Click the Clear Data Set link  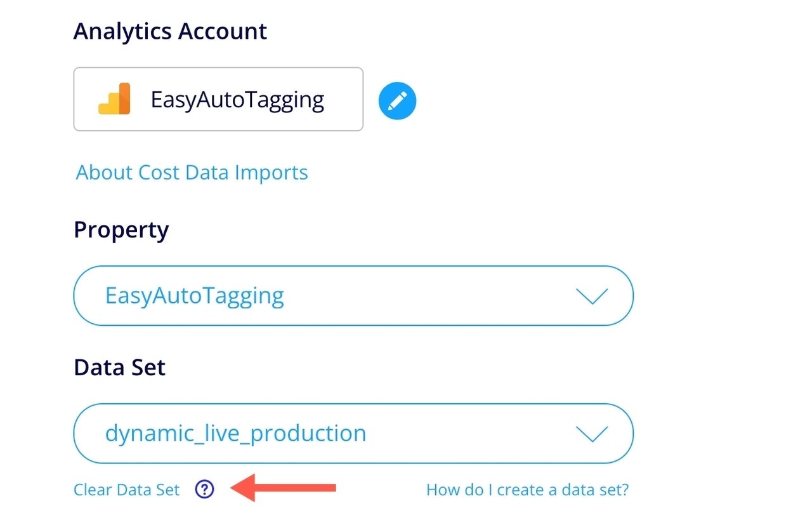tap(126, 489)
